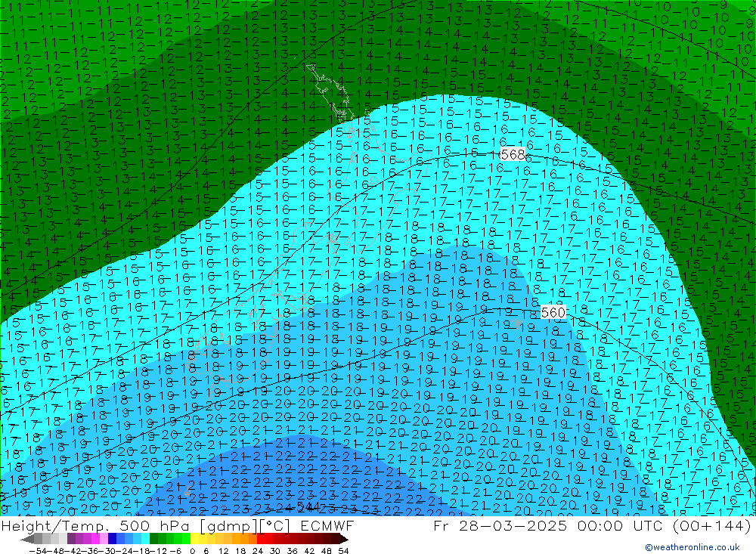Click the 54 maximum value on the legend
This screenshot has height=554, width=756.
(342, 549)
